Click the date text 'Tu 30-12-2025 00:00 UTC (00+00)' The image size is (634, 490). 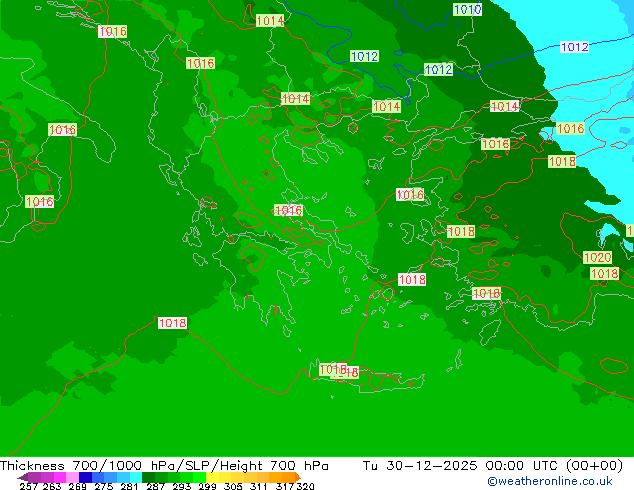coord(492,465)
